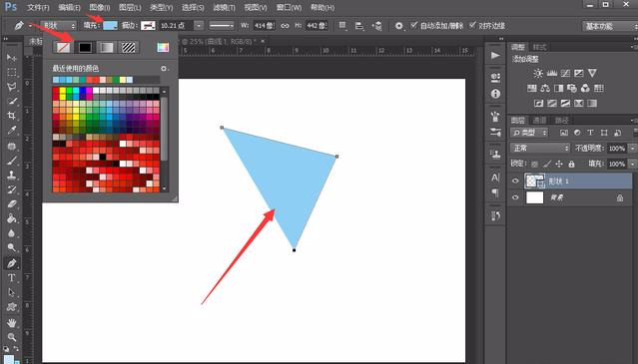The image size is (638, 364).
Task: Select the Eyedropper tool
Action: [x=11, y=131]
